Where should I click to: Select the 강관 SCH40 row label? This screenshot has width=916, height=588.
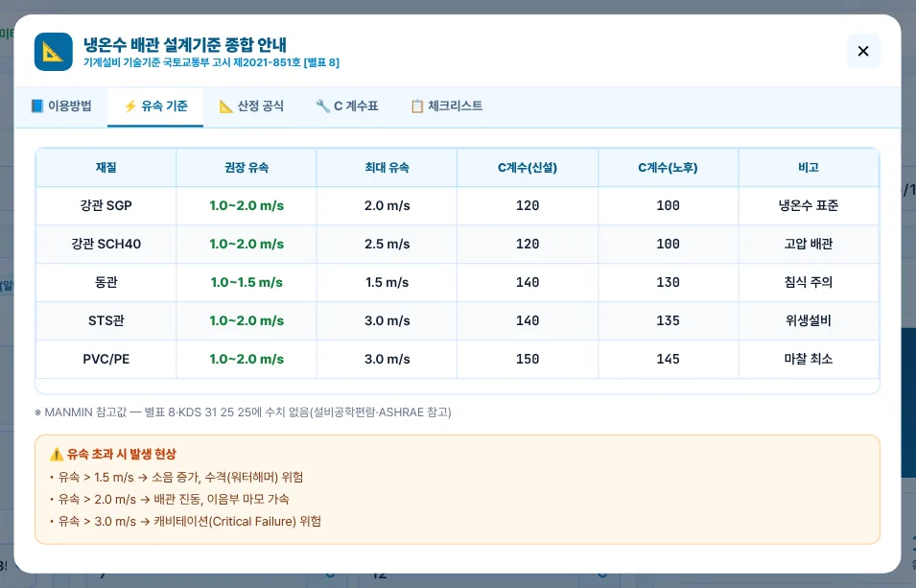coord(106,244)
